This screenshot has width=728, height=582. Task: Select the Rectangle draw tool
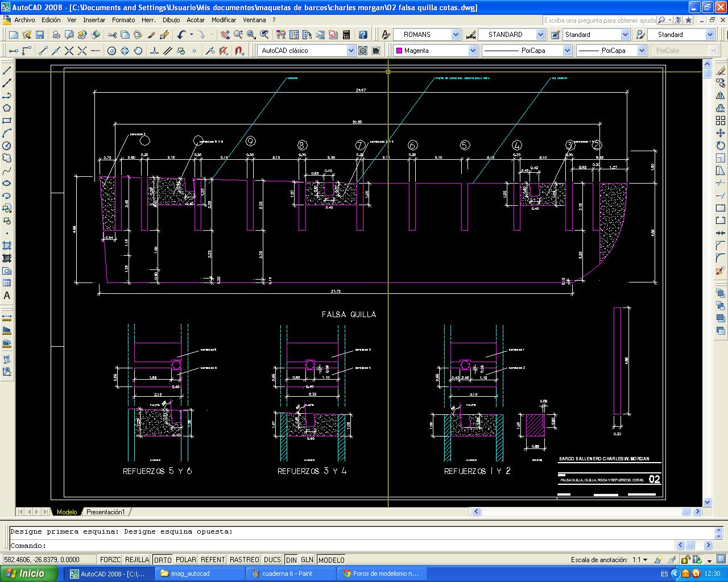(7, 120)
